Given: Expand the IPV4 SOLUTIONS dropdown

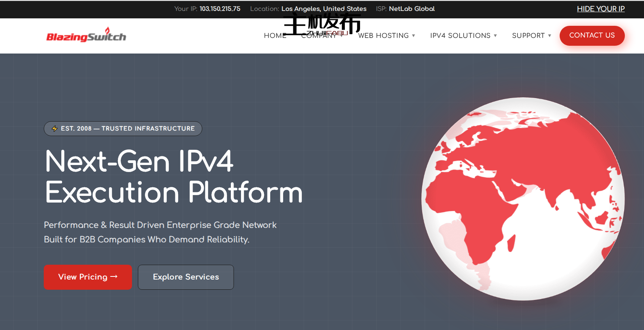Looking at the screenshot, I should point(463,36).
